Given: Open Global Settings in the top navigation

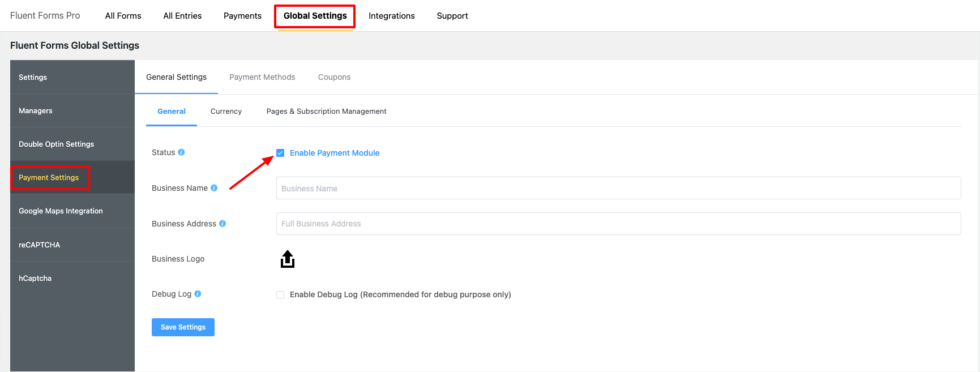Looking at the screenshot, I should (x=315, y=16).
